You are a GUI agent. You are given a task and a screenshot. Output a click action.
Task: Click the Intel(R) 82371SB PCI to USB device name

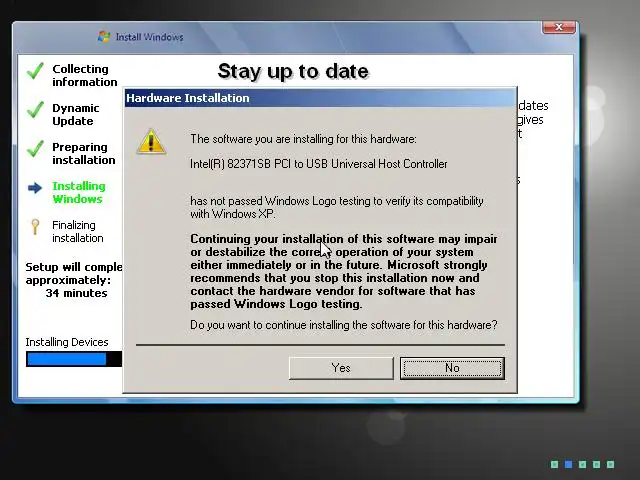click(319, 164)
